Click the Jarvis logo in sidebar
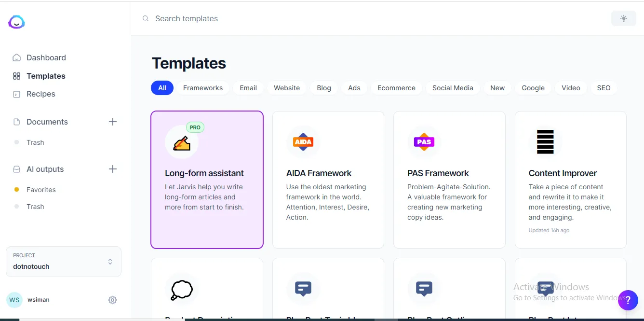Screen dimensions: 644x321 (x=16, y=22)
